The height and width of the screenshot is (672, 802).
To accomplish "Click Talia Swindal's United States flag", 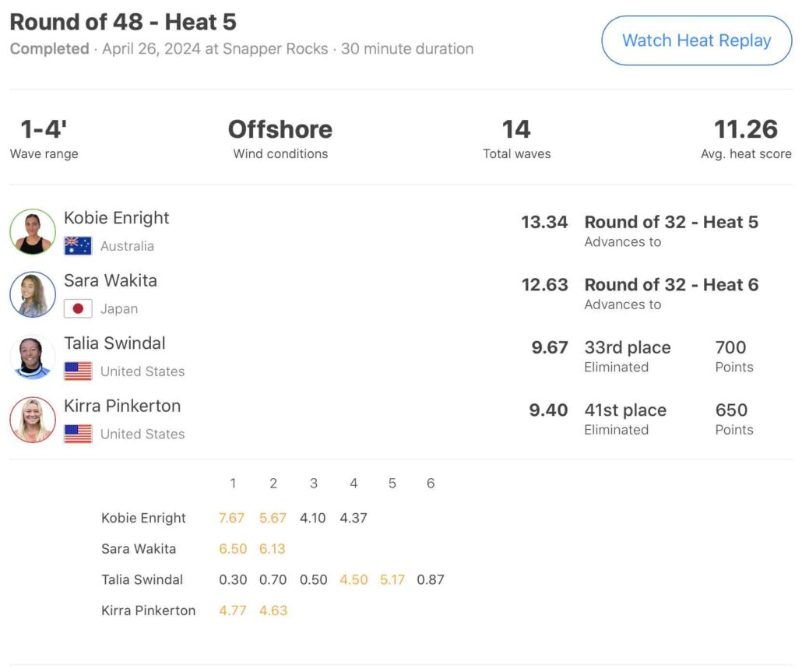I will click(x=78, y=371).
